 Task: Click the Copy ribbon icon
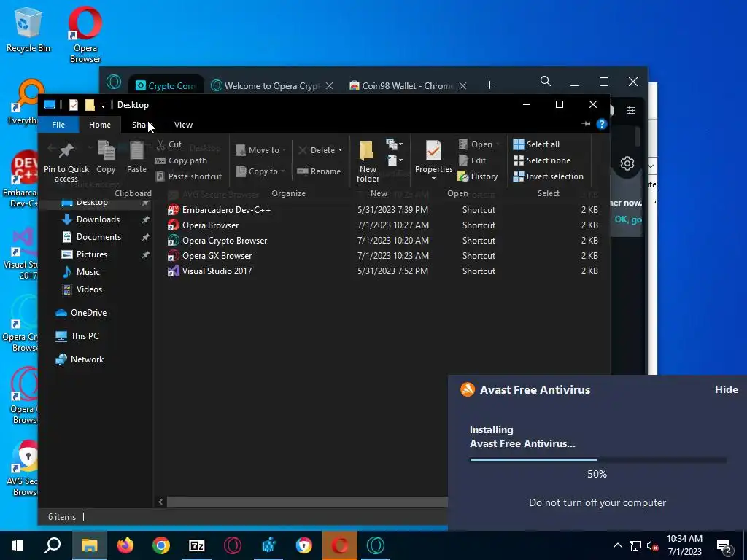click(106, 157)
